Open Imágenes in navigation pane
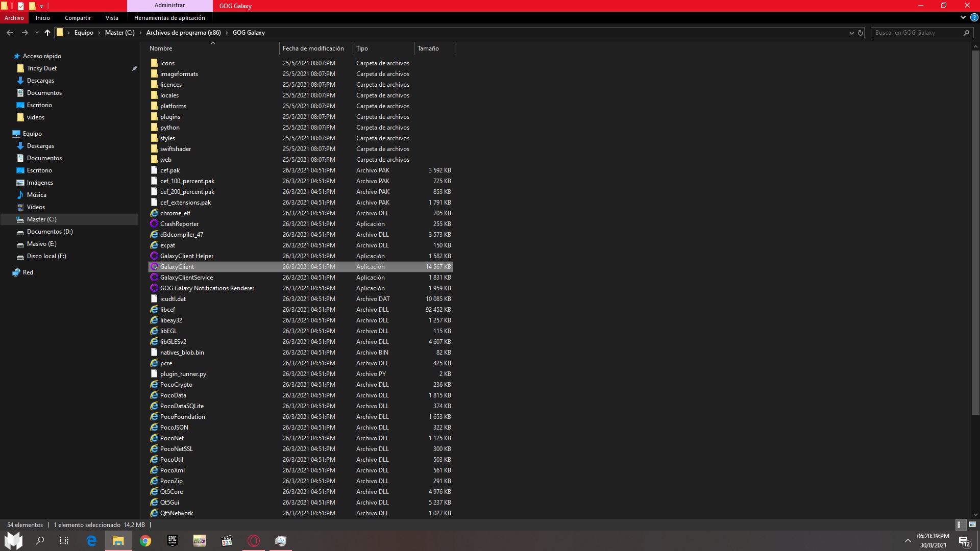980x551 pixels. click(40, 183)
